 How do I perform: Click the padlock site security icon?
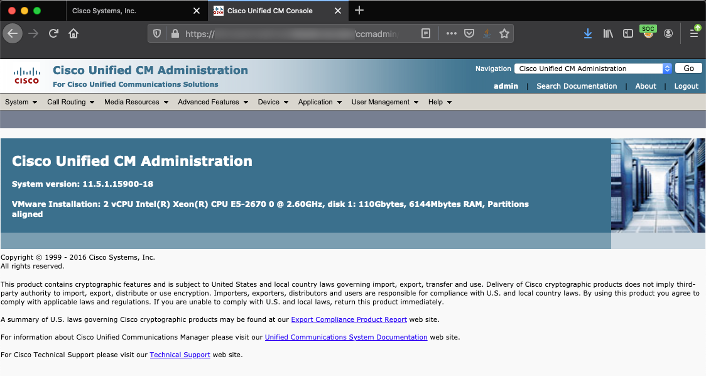(x=175, y=34)
